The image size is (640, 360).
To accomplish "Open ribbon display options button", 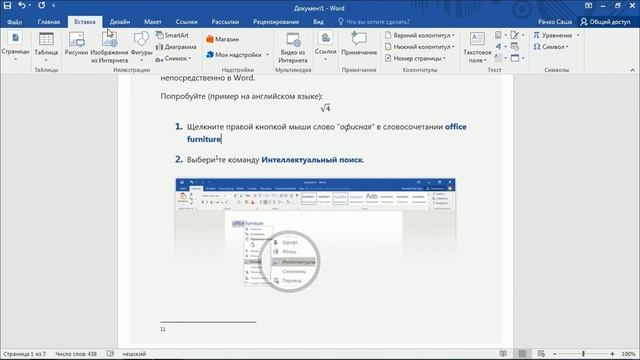I will tap(588, 6).
